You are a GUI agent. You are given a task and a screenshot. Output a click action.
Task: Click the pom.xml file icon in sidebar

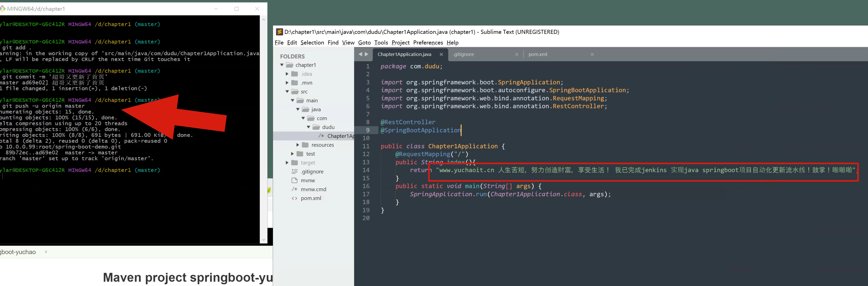(x=294, y=198)
